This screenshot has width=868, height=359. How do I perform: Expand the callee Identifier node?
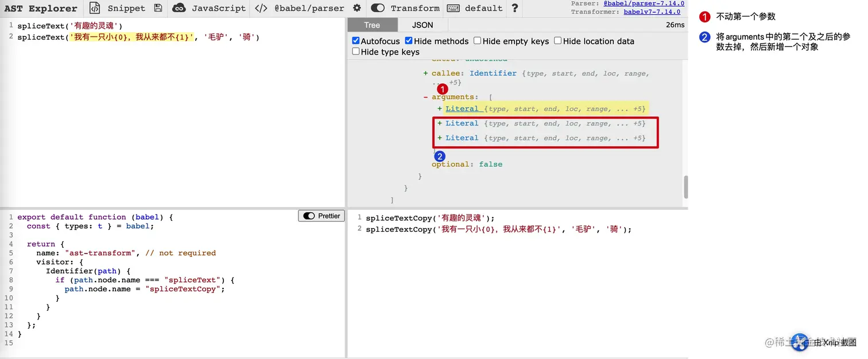point(425,73)
